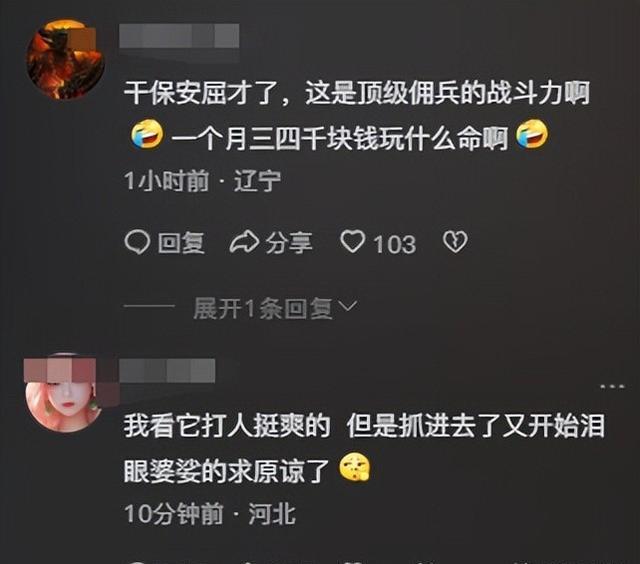
Task: Select the comment starting with 我看它打人挺爽的
Action: (364, 449)
